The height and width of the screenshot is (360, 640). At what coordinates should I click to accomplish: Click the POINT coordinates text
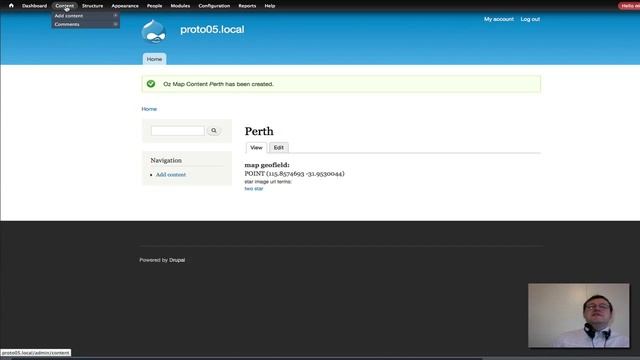tap(294, 173)
